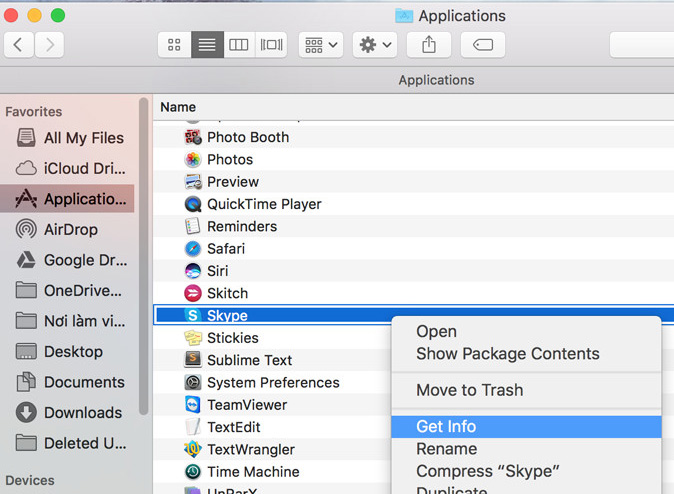
Task: Click the Preview app icon
Action: pos(193,182)
